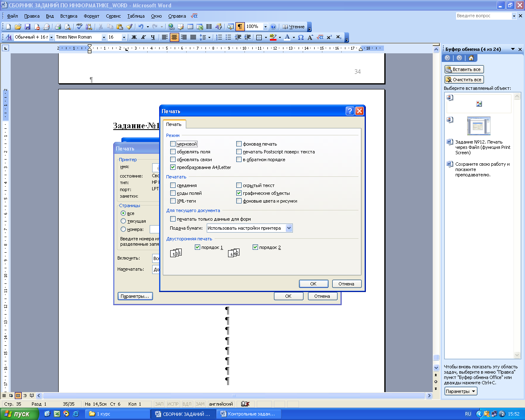Open the font size dropdown

[x=124, y=37]
